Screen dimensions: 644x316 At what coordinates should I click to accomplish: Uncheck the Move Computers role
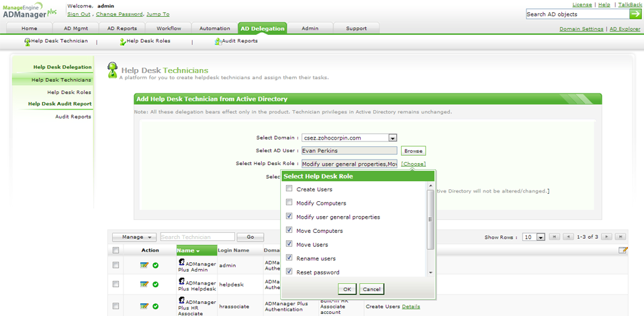click(x=289, y=230)
